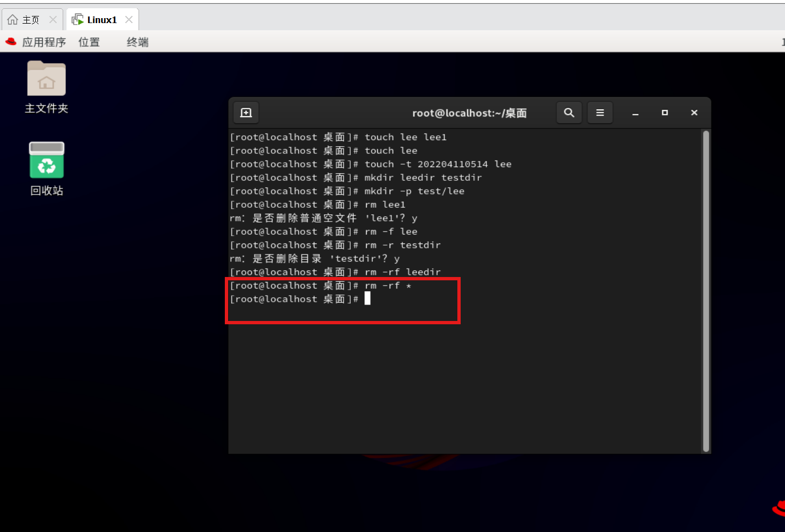Minimize the terminal window
Viewport: 785px width, 532px height.
click(635, 113)
